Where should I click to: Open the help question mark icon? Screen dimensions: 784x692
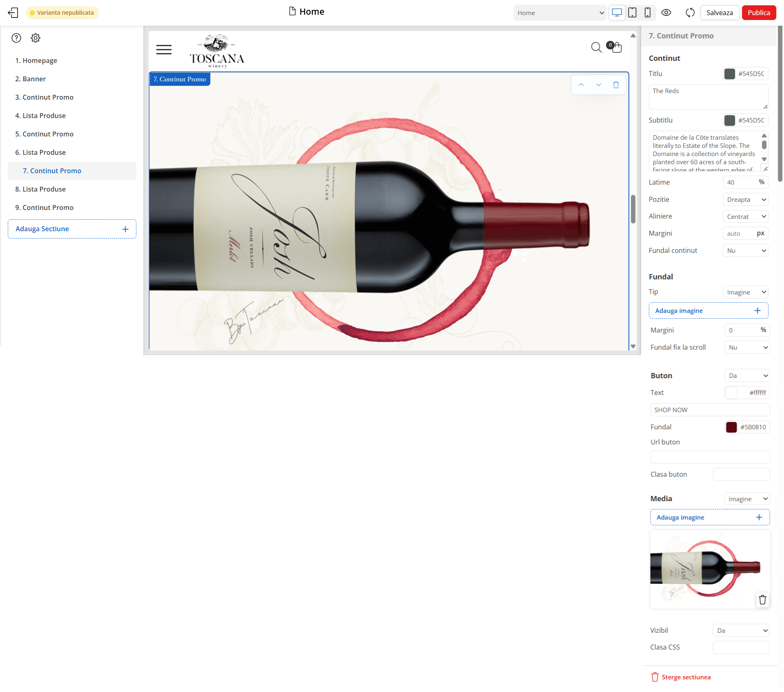click(16, 38)
